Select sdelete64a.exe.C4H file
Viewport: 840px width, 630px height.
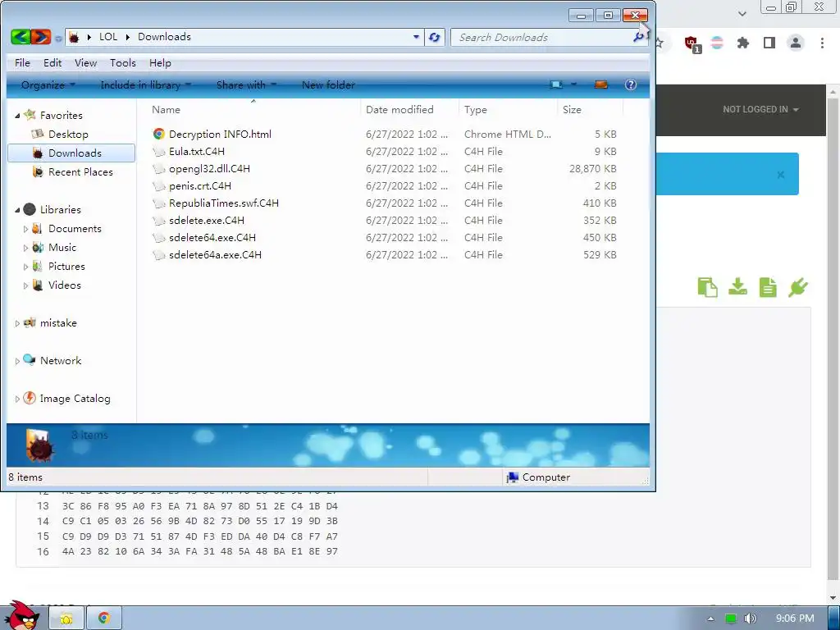pos(216,254)
